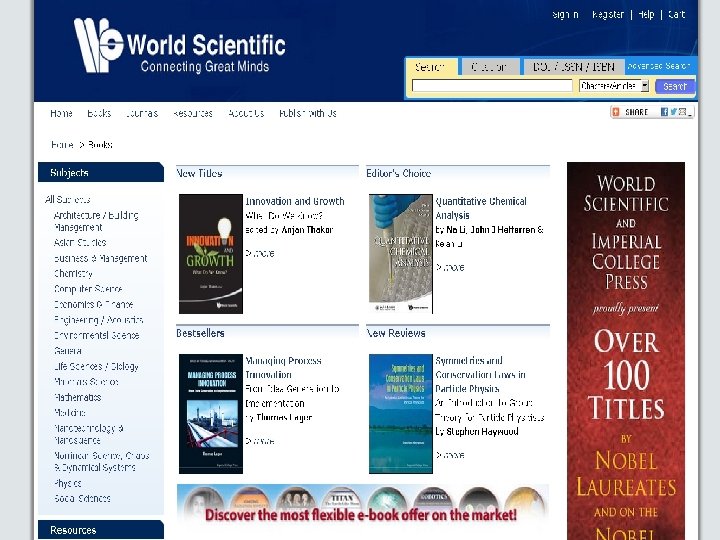Share via Twitter icon
Viewport: 720px width, 540px height.
673,112
